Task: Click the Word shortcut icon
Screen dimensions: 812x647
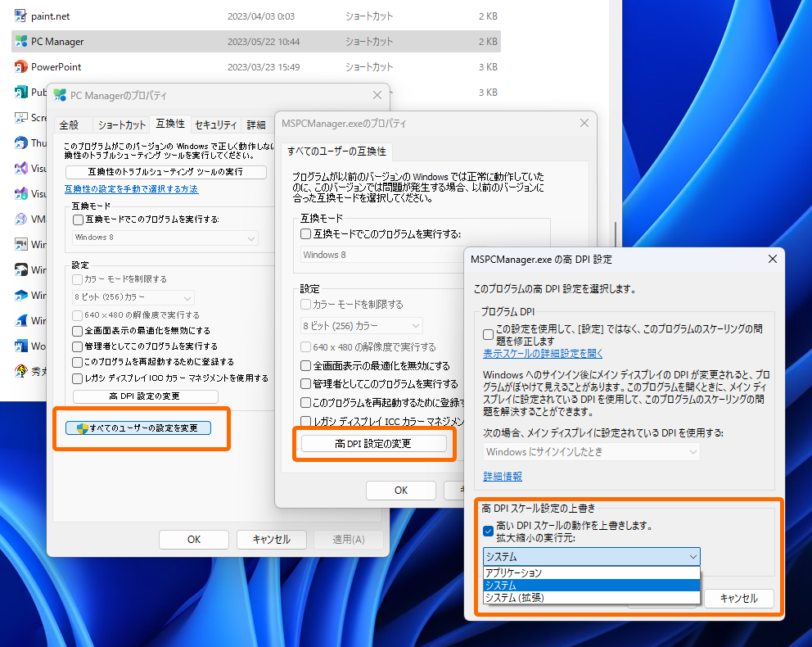Action: click(20, 346)
